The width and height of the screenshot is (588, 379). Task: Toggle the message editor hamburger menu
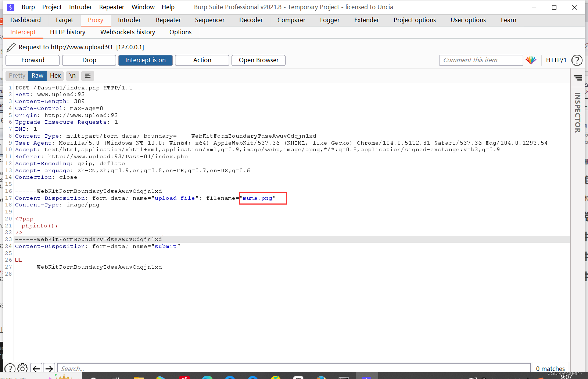coord(87,76)
